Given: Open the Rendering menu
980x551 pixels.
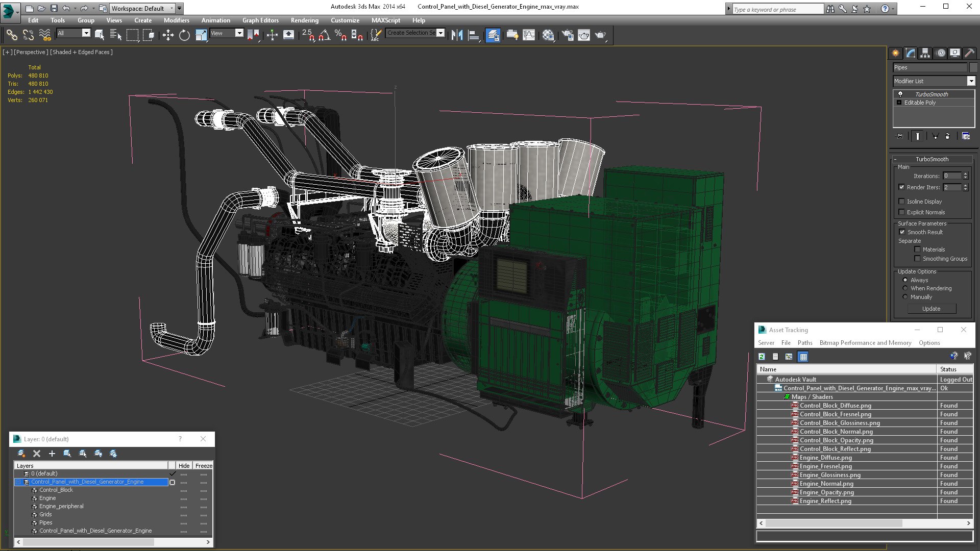Looking at the screenshot, I should (x=304, y=20).
